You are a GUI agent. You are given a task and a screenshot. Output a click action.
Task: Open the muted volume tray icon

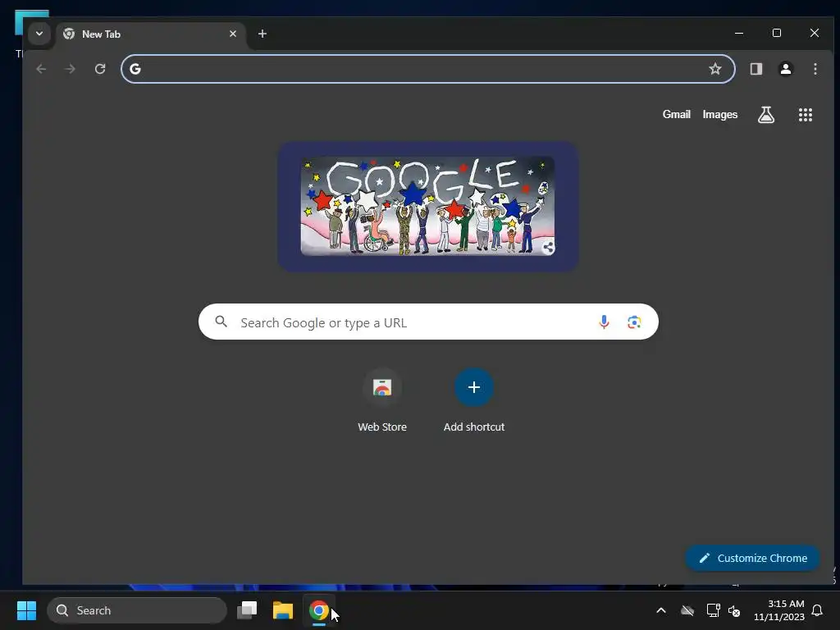[734, 610]
